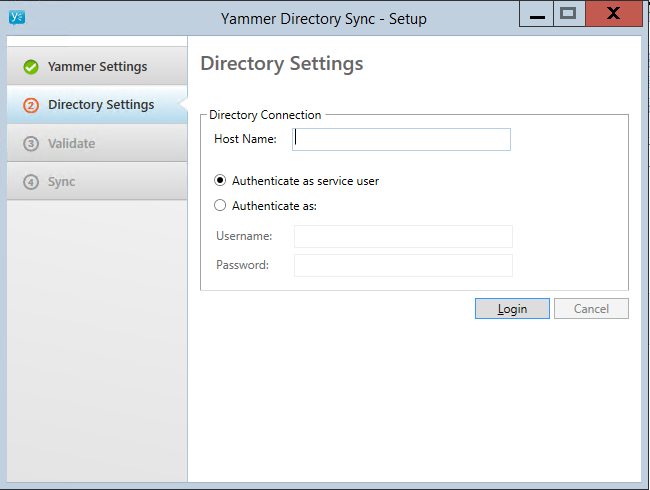The height and width of the screenshot is (490, 650).
Task: Click the Yammer app icon in title bar
Action: pyautogui.click(x=16, y=16)
